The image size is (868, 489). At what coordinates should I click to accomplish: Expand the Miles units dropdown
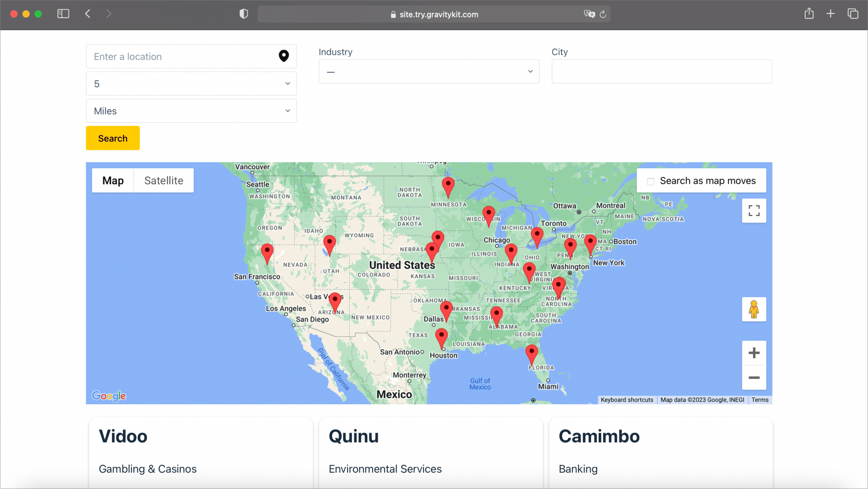tap(191, 111)
